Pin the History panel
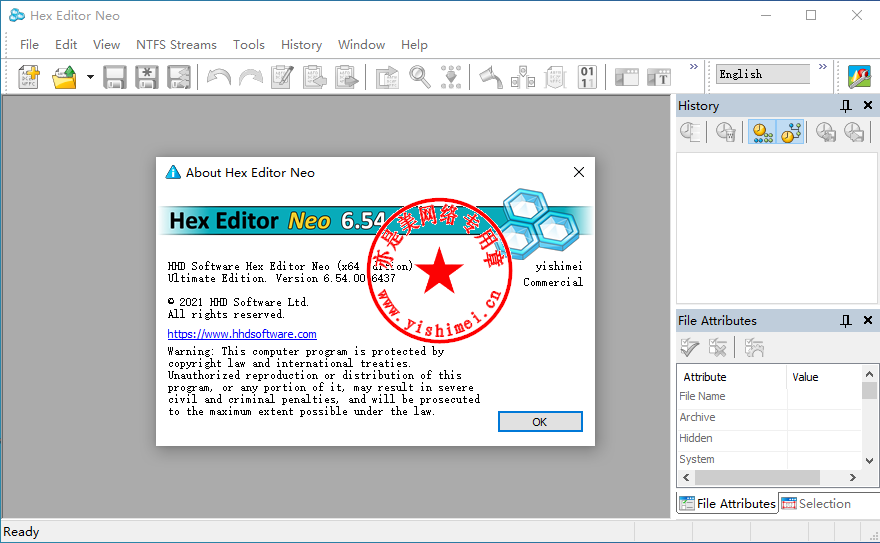The height and width of the screenshot is (543, 880). click(846, 105)
